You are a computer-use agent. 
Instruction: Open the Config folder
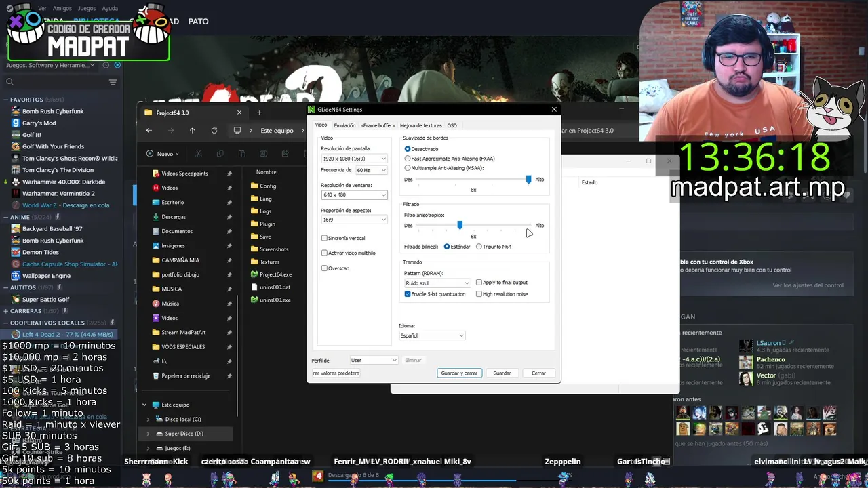(264, 186)
